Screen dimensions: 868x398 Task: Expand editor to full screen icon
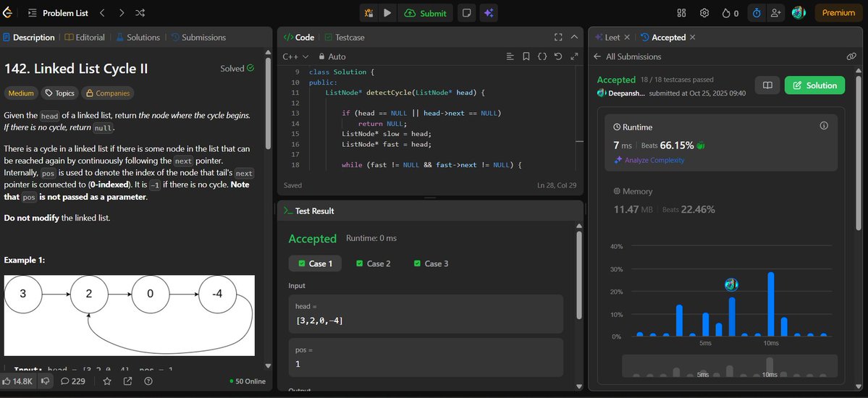[x=574, y=56]
